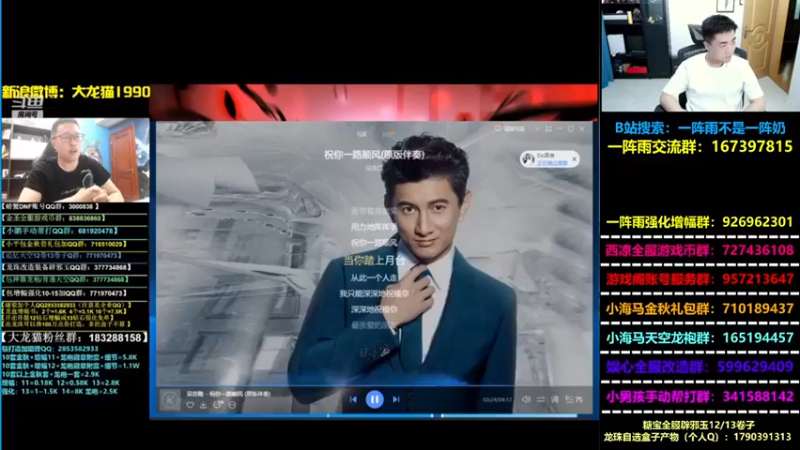Open the blue link in the popup
The image size is (800, 450).
pos(552,163)
